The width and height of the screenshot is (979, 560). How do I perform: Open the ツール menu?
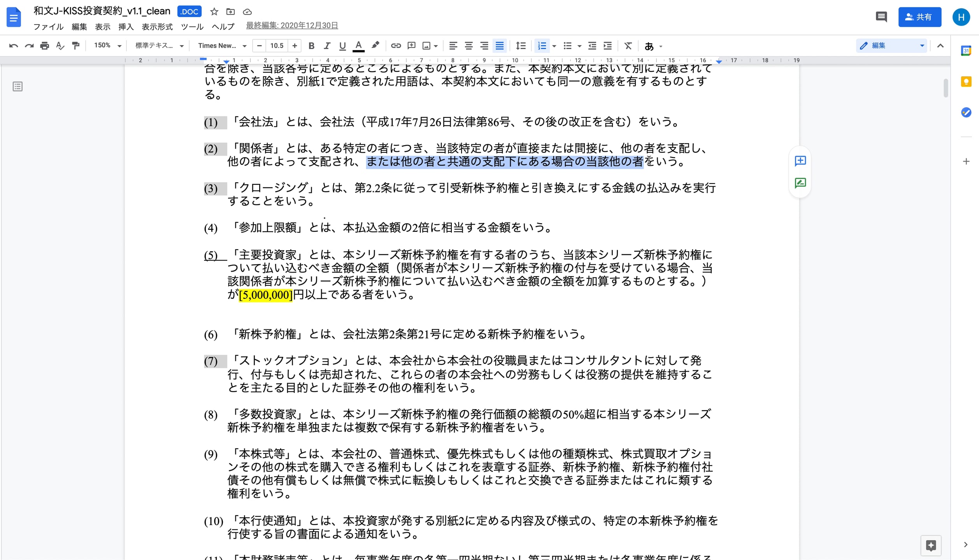tap(191, 27)
